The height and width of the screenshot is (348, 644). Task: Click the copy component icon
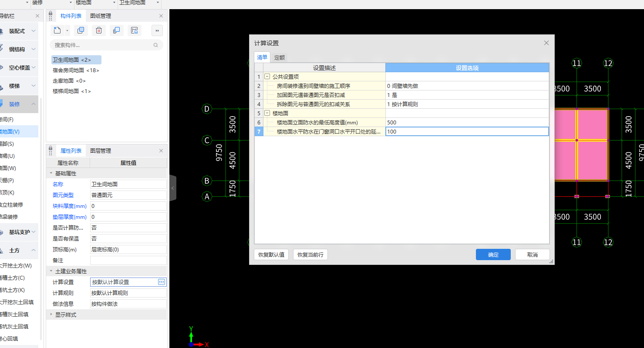coord(81,30)
